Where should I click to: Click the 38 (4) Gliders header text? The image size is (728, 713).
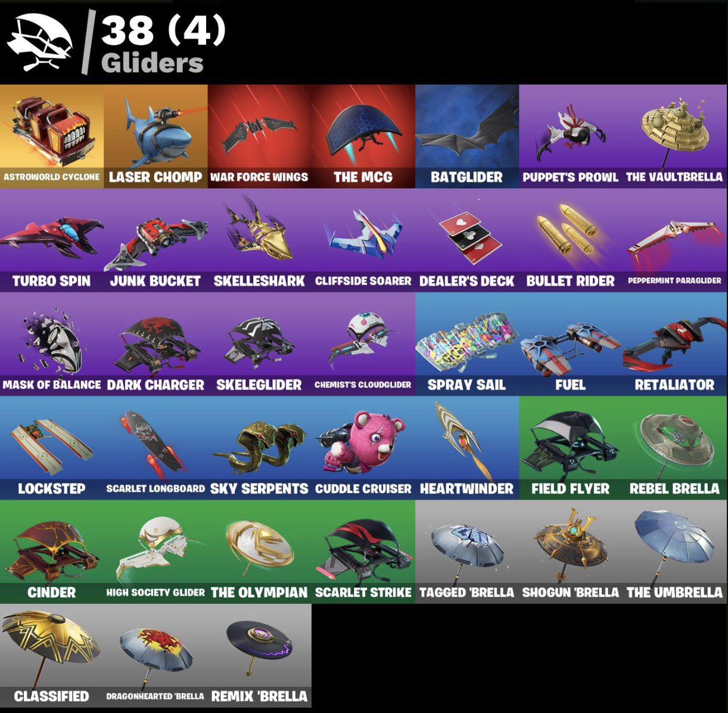tap(163, 44)
